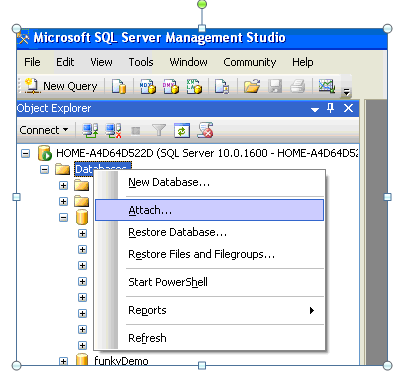Screen dimensions: 408x373
Task: Expand the first subfolder under Databases
Action: coord(63,185)
